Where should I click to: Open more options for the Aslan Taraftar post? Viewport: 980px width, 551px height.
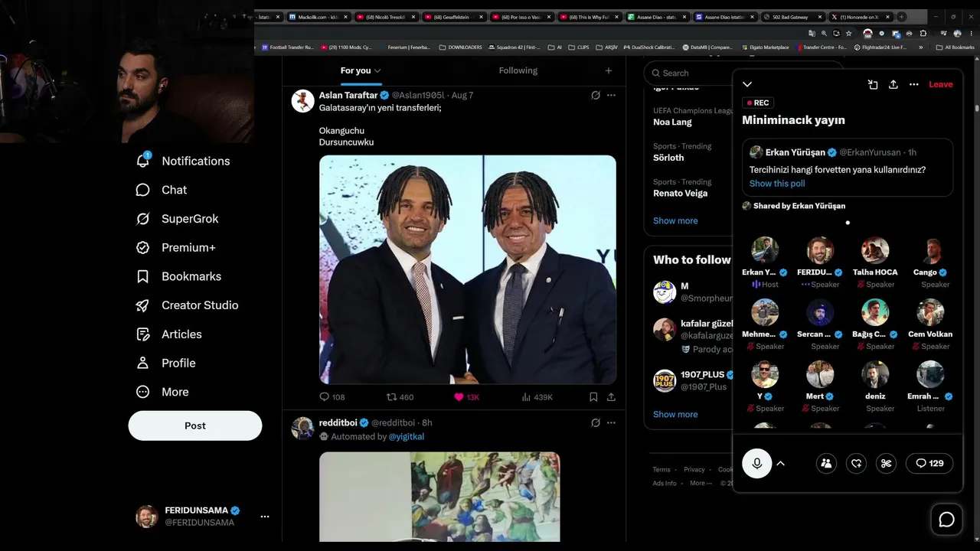point(611,95)
